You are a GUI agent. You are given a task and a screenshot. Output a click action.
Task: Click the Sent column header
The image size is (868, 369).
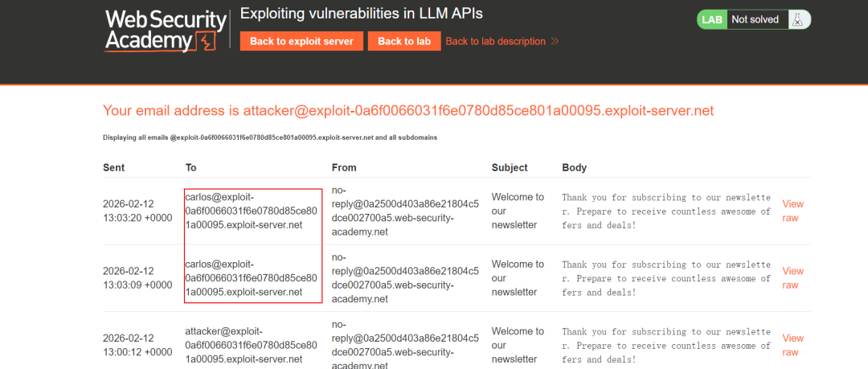[x=113, y=167]
